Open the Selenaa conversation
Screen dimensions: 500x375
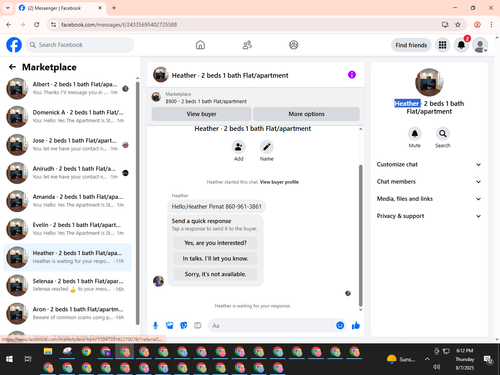pos(68,285)
